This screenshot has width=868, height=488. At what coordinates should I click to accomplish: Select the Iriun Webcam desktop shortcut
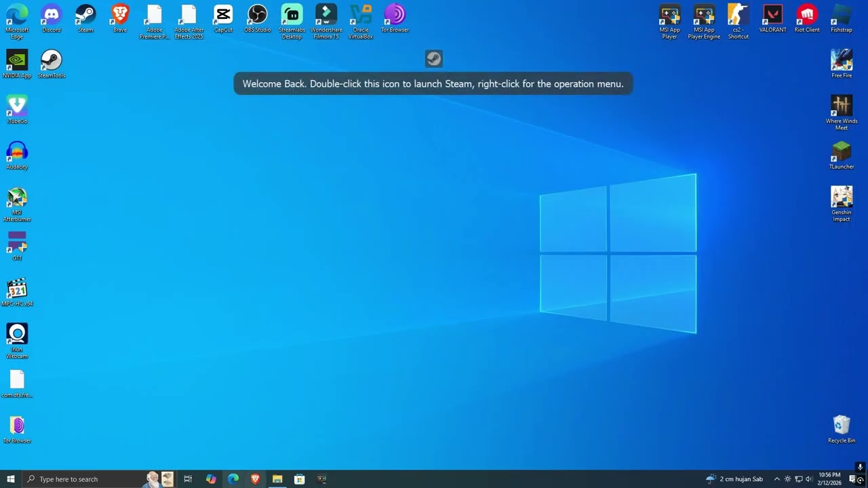click(17, 342)
